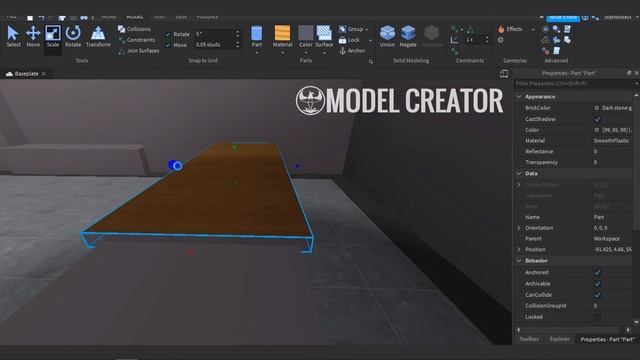Uncheck the CanCollide property
Image resolution: width=640 pixels, height=360 pixels.
coord(597,295)
